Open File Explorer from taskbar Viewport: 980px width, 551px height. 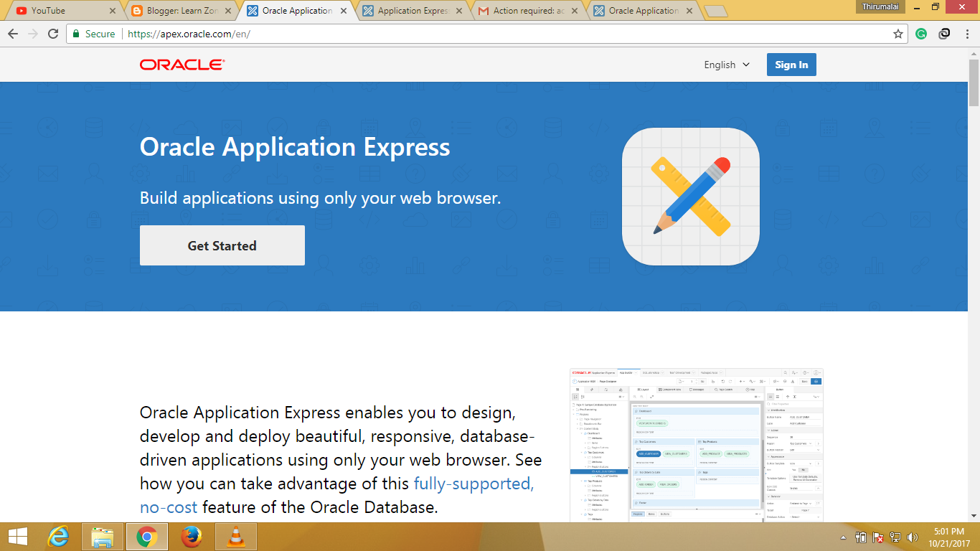(x=103, y=537)
